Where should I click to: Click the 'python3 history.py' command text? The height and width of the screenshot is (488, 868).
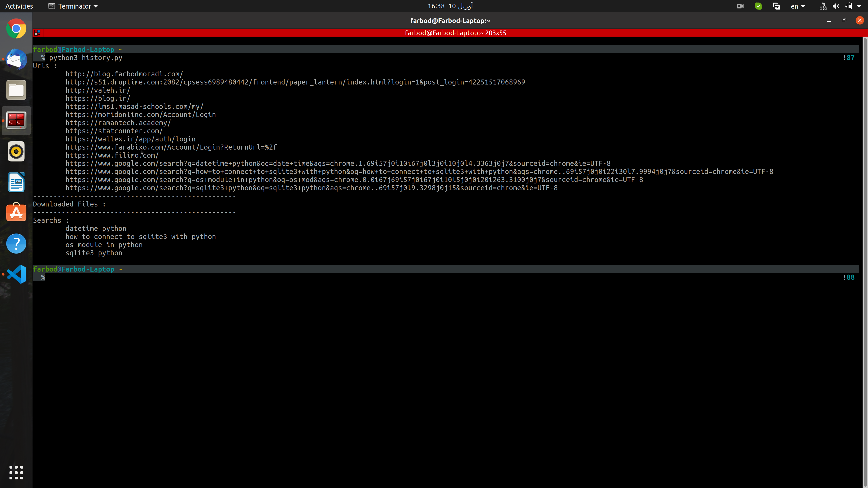86,58
